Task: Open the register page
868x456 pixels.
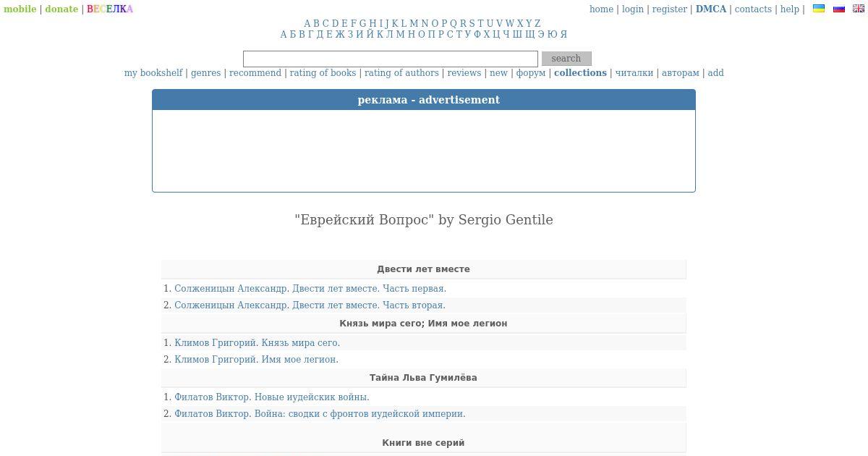Action: pos(670,9)
